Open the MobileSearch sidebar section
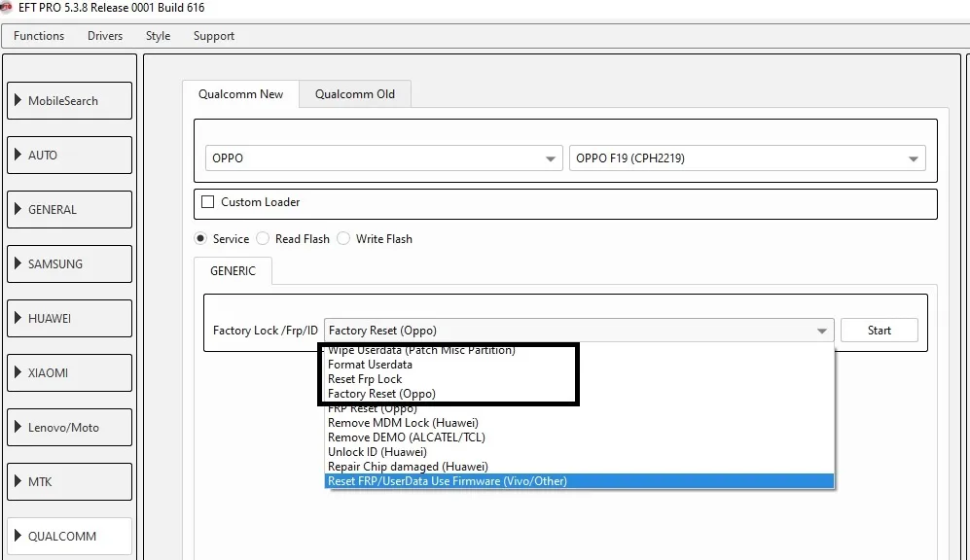The height and width of the screenshot is (560, 970). (x=69, y=101)
